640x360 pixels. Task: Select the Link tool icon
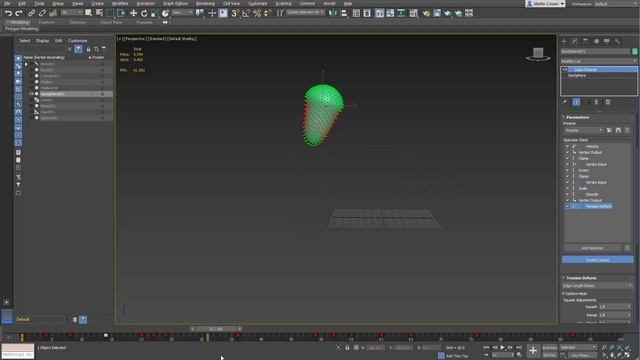point(32,13)
